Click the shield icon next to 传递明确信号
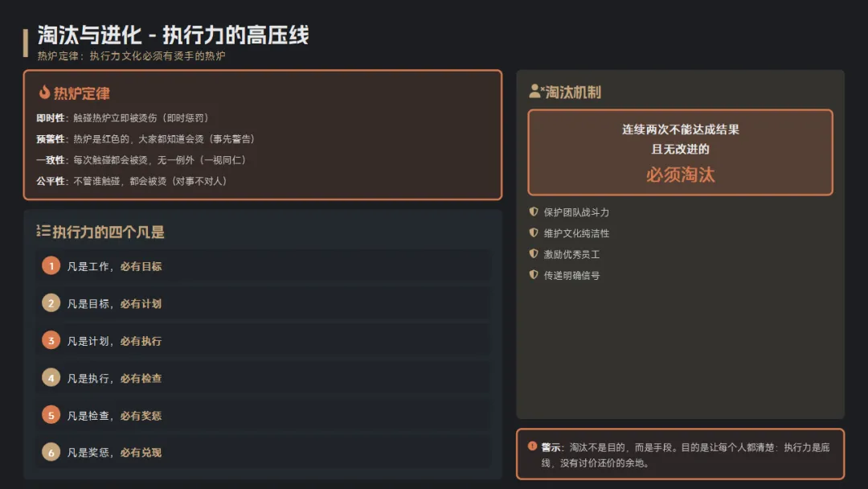 click(534, 275)
